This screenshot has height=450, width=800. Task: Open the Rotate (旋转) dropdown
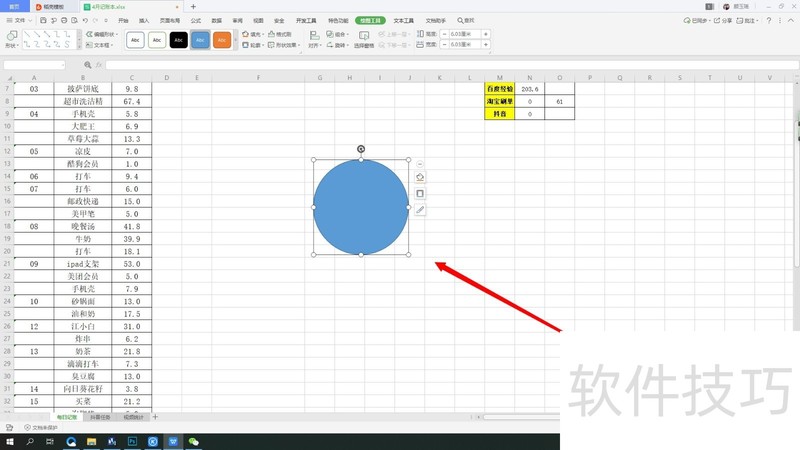pyautogui.click(x=338, y=45)
